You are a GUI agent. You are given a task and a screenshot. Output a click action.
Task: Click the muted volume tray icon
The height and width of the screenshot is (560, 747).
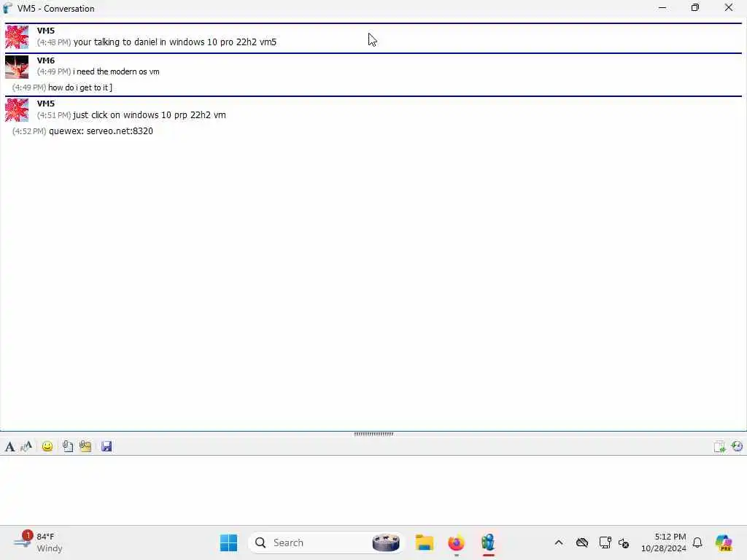click(x=624, y=542)
